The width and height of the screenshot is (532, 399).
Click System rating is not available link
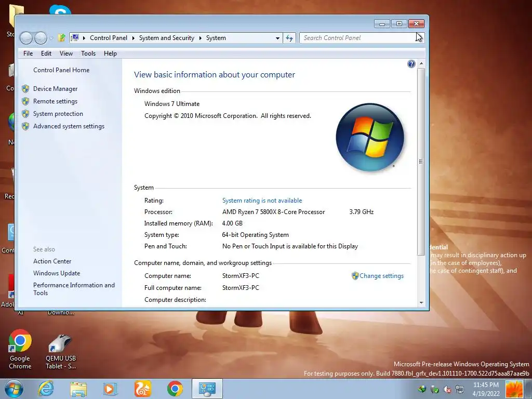(x=262, y=201)
